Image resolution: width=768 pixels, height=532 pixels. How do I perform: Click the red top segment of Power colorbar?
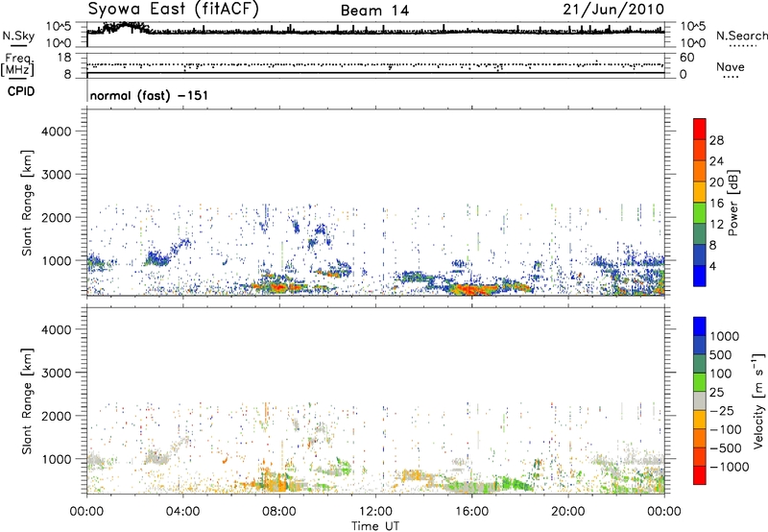(x=700, y=129)
